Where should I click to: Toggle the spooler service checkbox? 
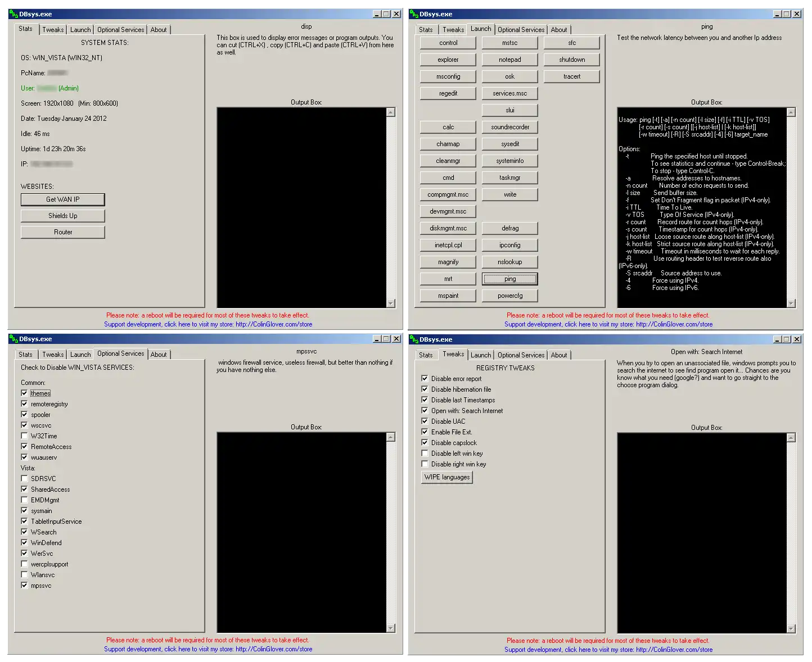[x=24, y=414]
